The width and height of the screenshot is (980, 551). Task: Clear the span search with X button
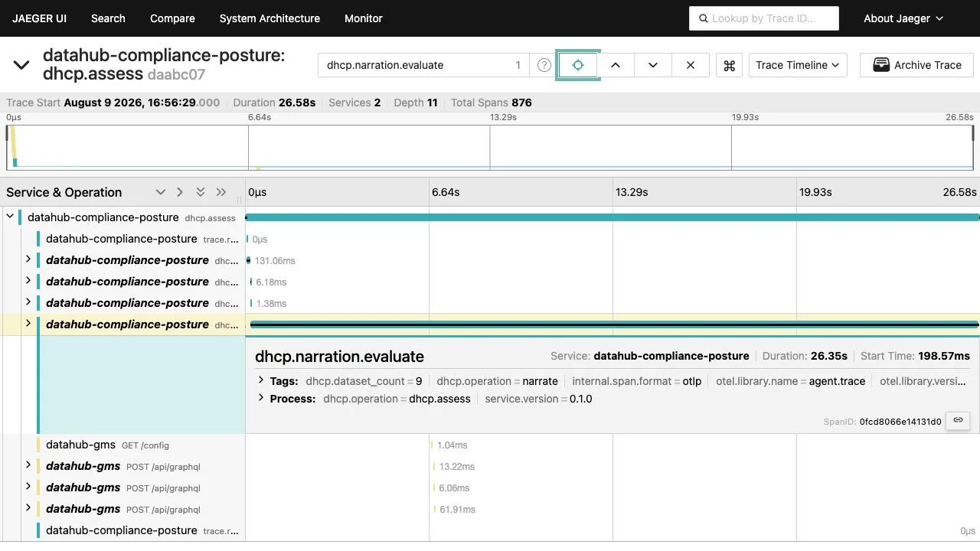(x=691, y=65)
